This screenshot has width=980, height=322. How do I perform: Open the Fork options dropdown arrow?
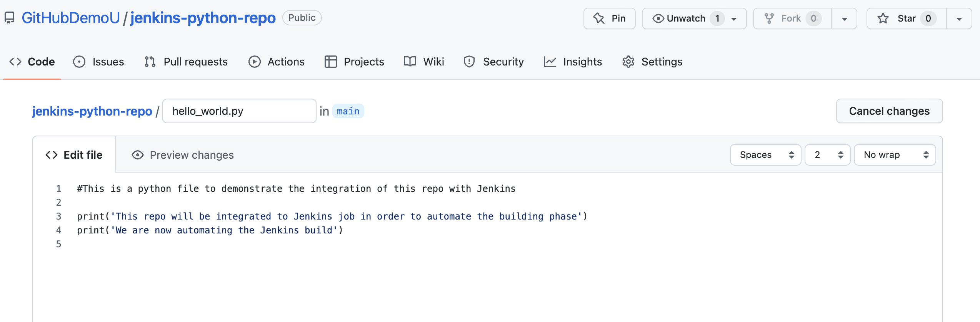(845, 19)
